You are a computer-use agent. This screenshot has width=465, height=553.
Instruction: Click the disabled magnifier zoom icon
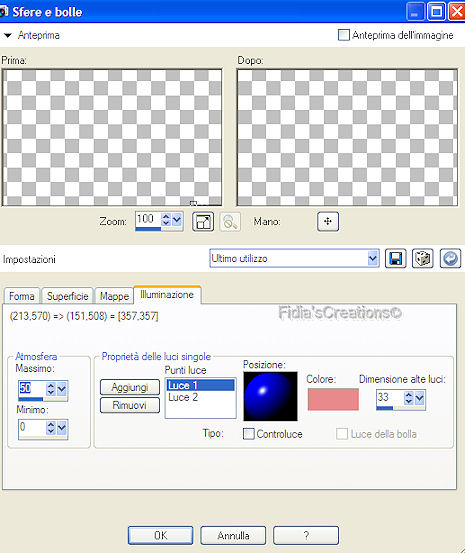click(x=230, y=222)
